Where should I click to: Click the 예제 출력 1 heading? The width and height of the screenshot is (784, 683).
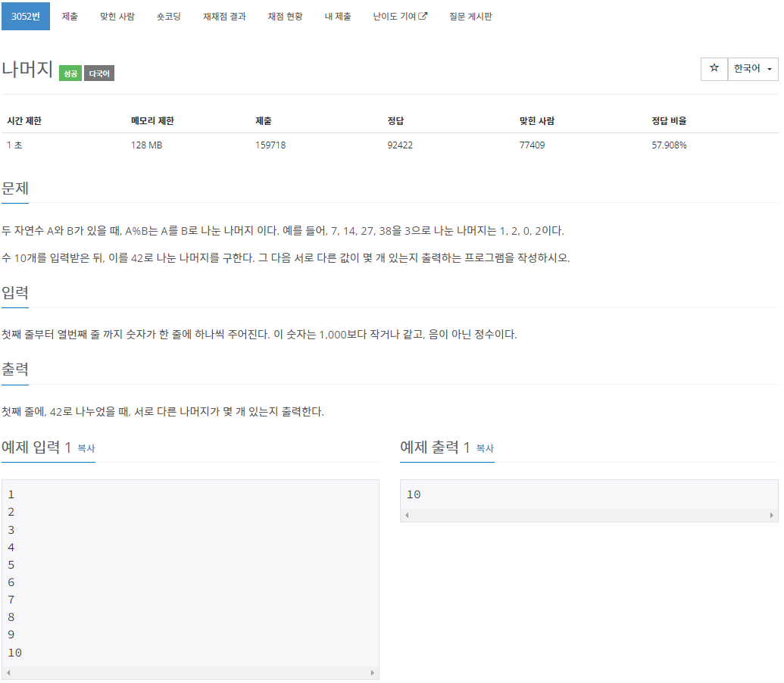[x=435, y=448]
